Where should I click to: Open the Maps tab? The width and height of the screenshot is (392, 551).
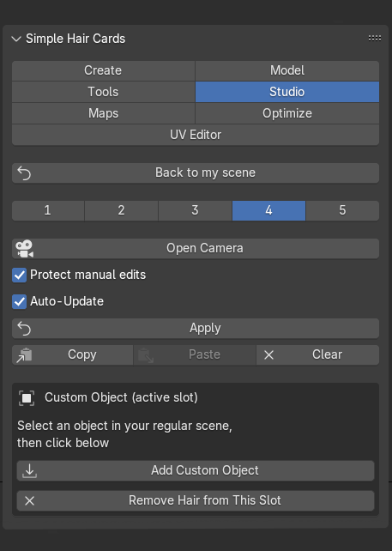pos(103,113)
